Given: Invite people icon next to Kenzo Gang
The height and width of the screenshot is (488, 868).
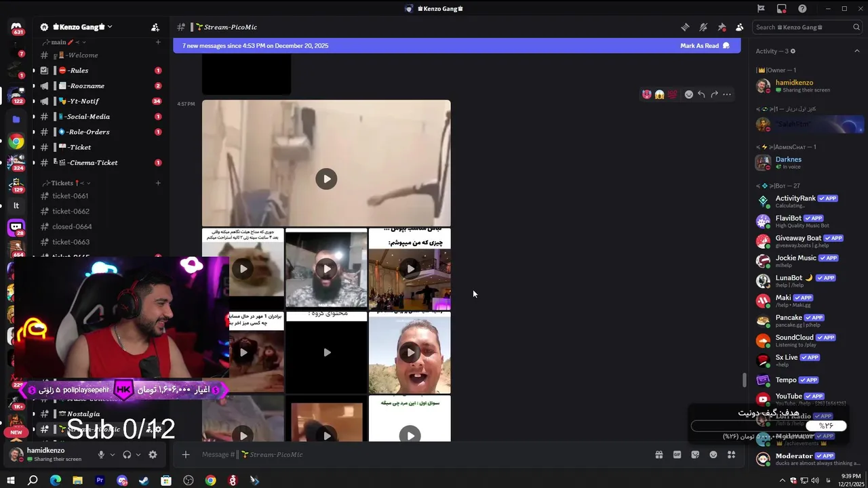Looking at the screenshot, I should [x=155, y=27].
